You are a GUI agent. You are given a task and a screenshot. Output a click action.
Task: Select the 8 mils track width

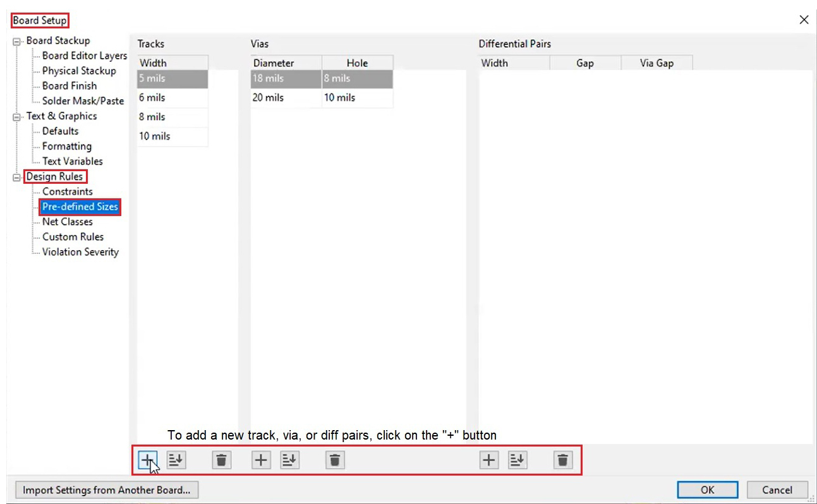(x=172, y=117)
